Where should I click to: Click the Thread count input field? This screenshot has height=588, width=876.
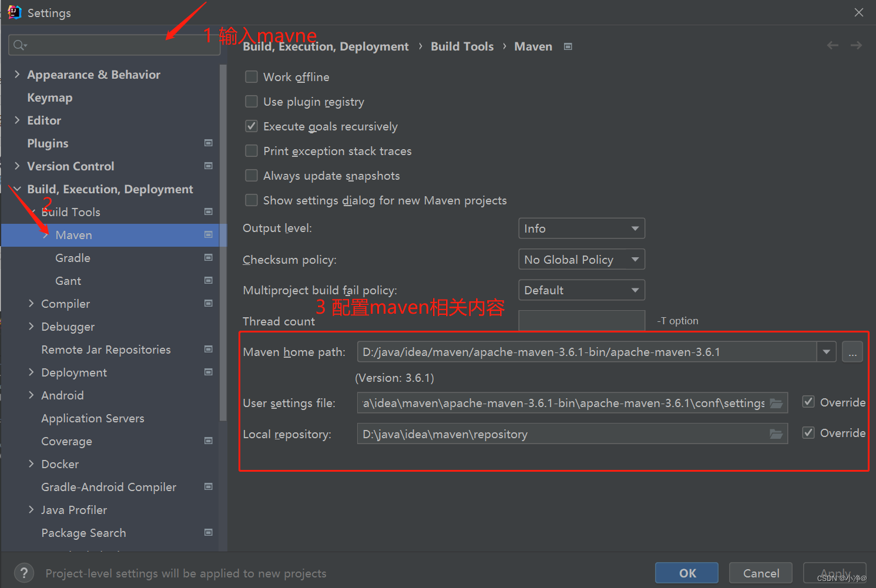(582, 321)
